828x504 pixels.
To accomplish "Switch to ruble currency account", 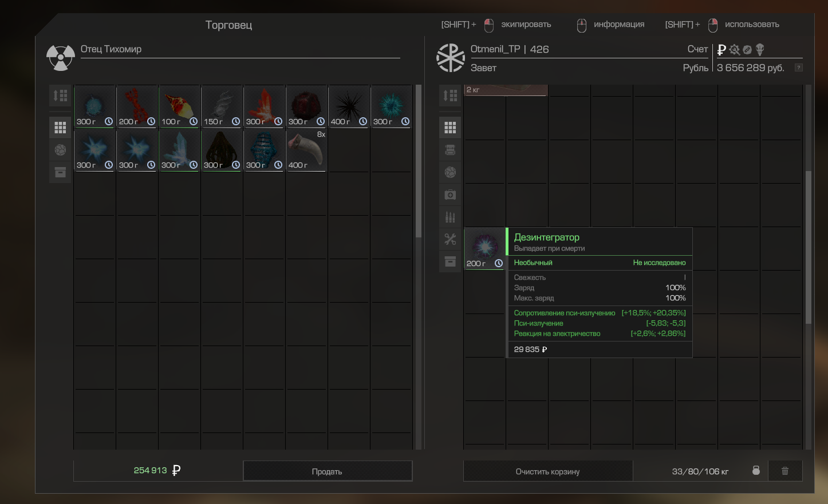I will point(721,50).
